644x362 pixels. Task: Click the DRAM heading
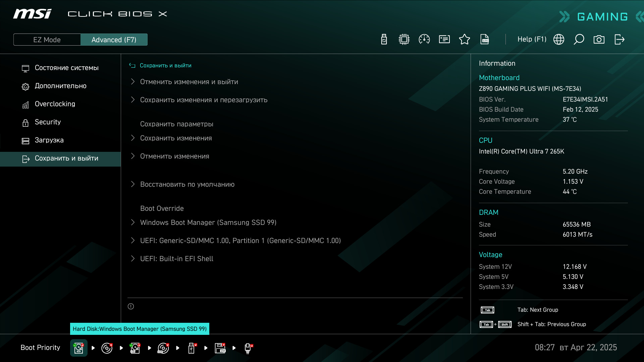point(489,213)
